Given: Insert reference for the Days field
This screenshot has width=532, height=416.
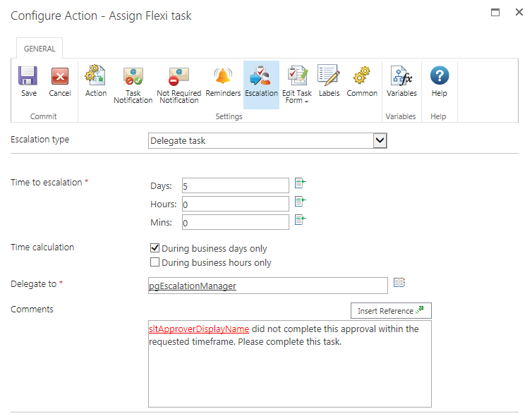Looking at the screenshot, I should (x=300, y=183).
